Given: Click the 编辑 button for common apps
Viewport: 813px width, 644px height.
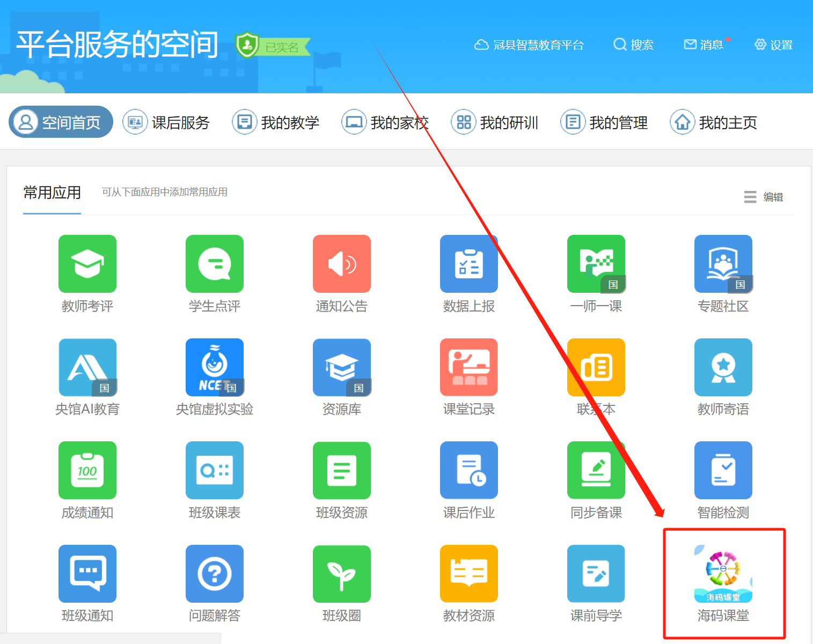Looking at the screenshot, I should coord(764,197).
